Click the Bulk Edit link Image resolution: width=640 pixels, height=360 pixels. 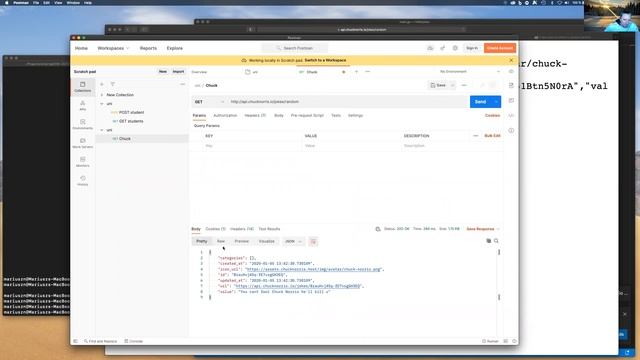click(492, 136)
